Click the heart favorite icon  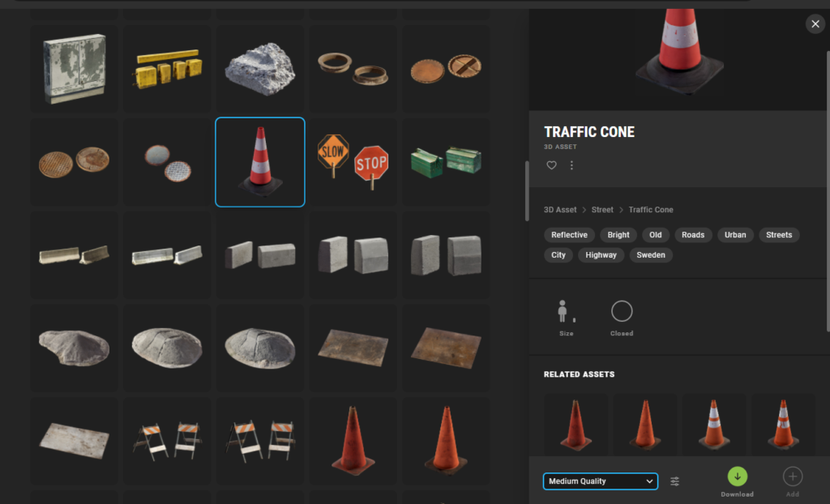point(551,165)
